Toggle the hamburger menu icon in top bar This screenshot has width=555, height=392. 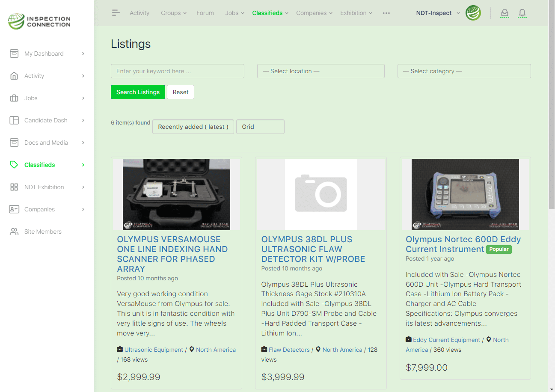coord(116,13)
